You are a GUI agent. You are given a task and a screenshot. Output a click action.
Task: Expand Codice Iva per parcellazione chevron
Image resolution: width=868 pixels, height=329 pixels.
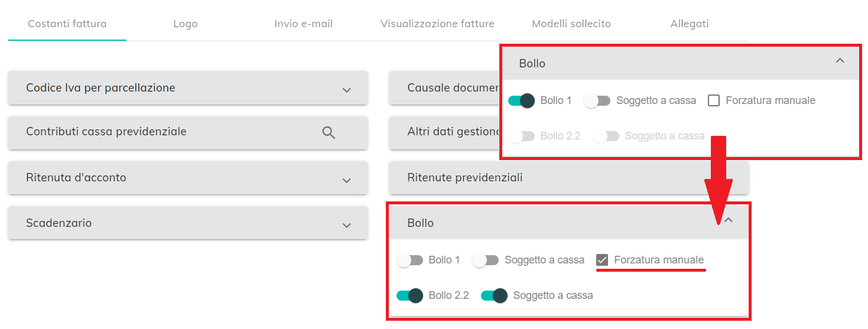coord(347,90)
